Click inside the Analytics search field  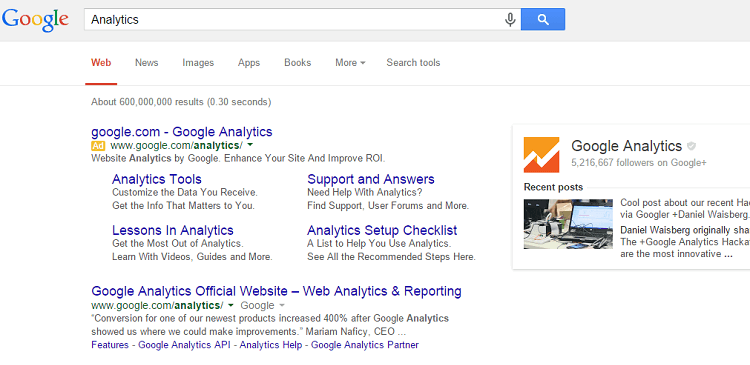[x=294, y=20]
